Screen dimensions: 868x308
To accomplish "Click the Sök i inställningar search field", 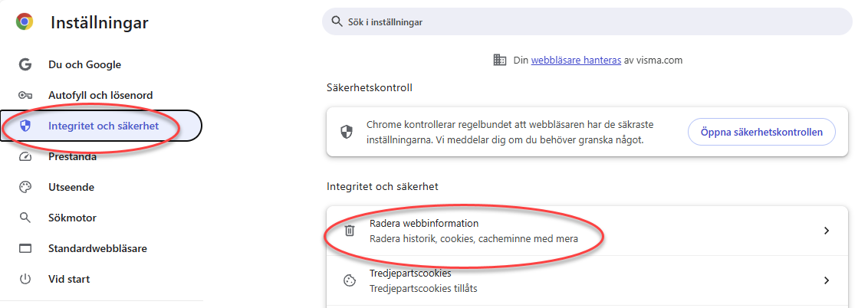I will coord(587,22).
